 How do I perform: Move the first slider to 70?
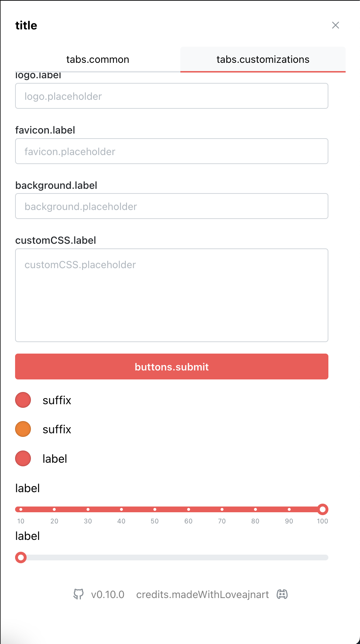pos(222,509)
